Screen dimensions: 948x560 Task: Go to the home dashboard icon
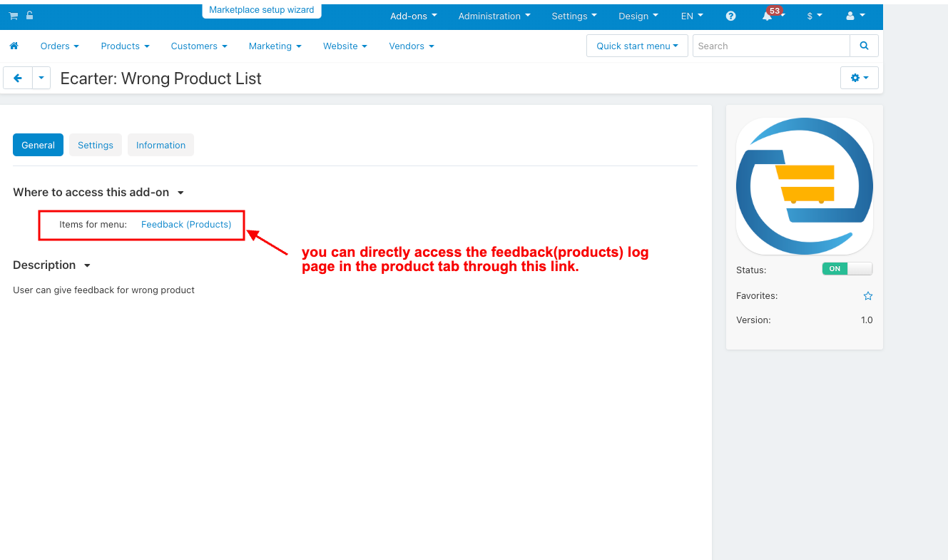click(14, 46)
